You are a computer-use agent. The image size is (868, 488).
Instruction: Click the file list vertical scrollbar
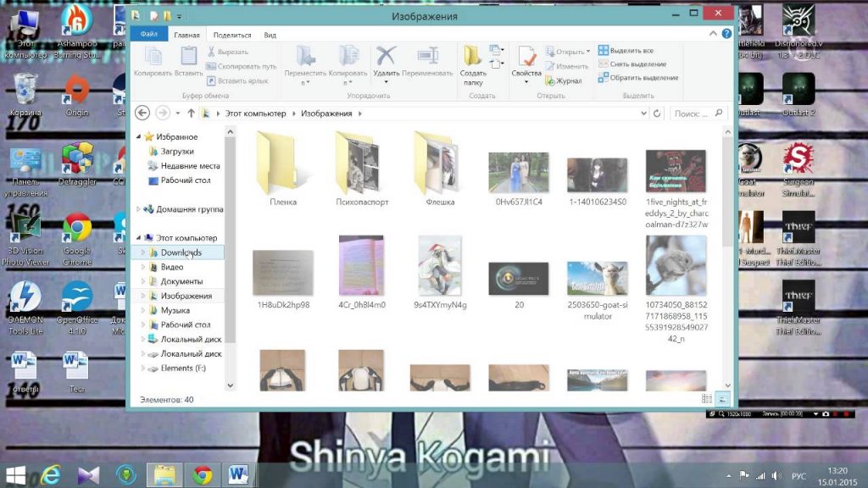[727, 191]
